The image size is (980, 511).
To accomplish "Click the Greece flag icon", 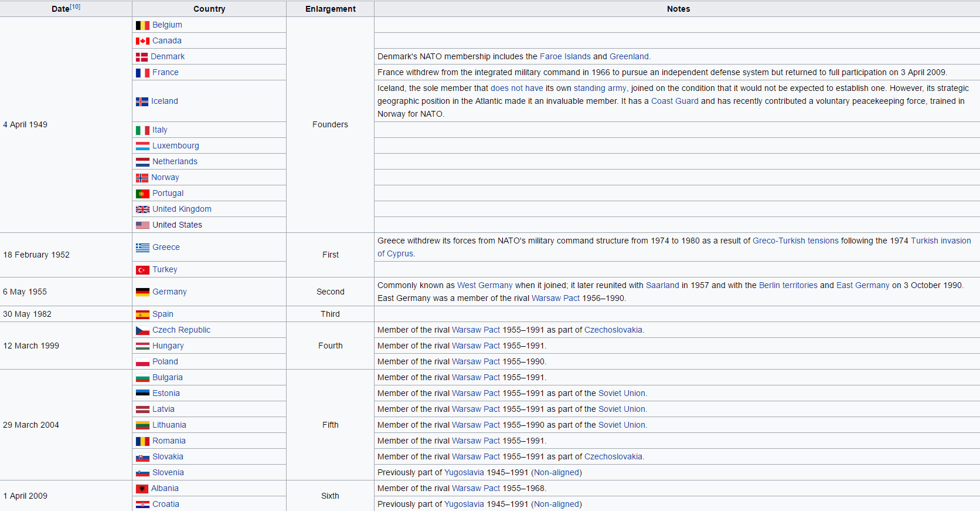I will click(x=142, y=248).
